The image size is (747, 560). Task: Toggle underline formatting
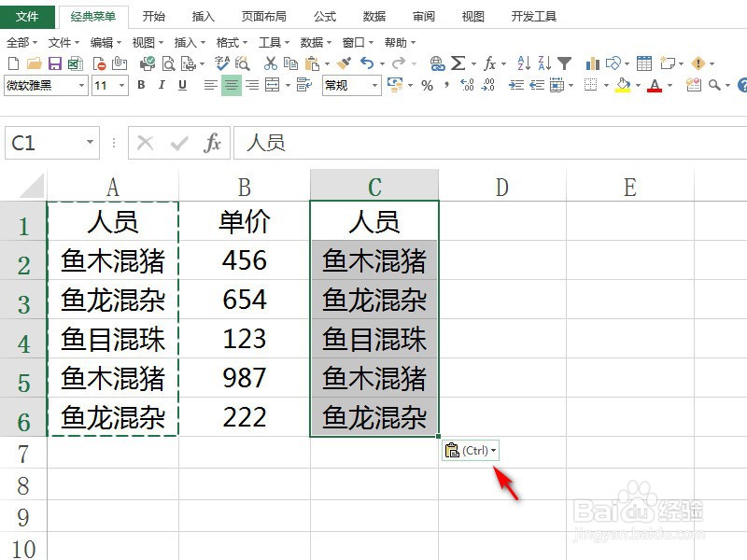181,84
